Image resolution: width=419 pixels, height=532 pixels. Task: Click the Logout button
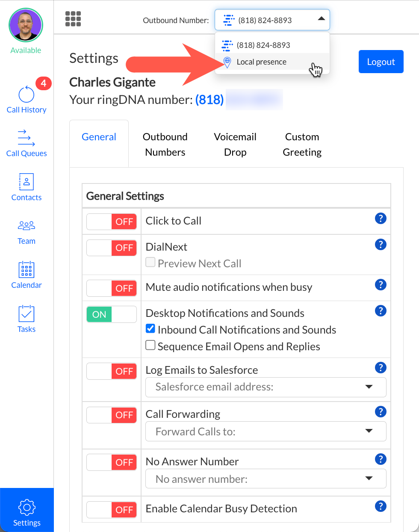pyautogui.click(x=381, y=62)
